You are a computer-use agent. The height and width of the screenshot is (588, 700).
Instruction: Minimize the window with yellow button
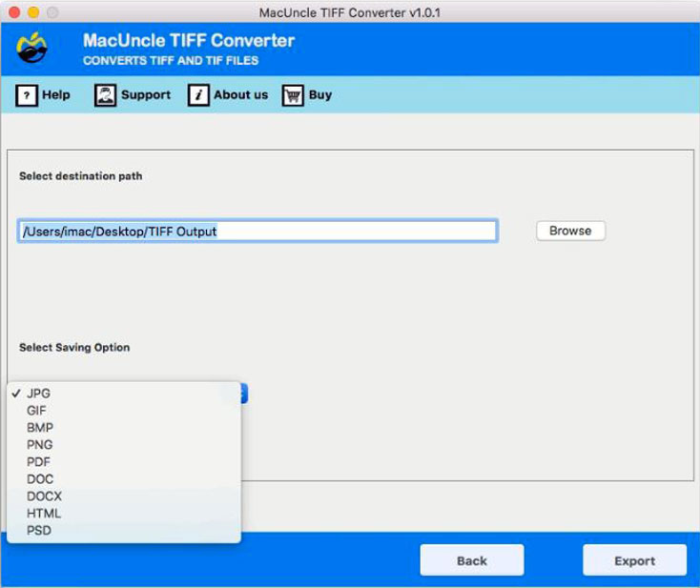[x=33, y=12]
